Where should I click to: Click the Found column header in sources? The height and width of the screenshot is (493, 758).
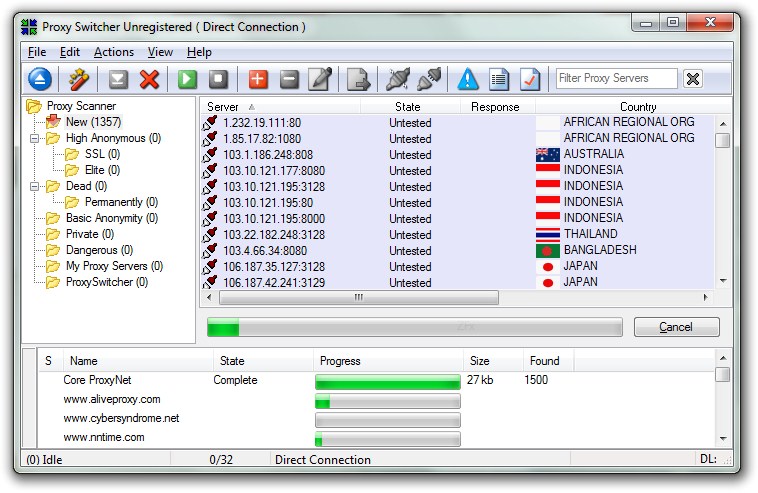click(x=548, y=361)
